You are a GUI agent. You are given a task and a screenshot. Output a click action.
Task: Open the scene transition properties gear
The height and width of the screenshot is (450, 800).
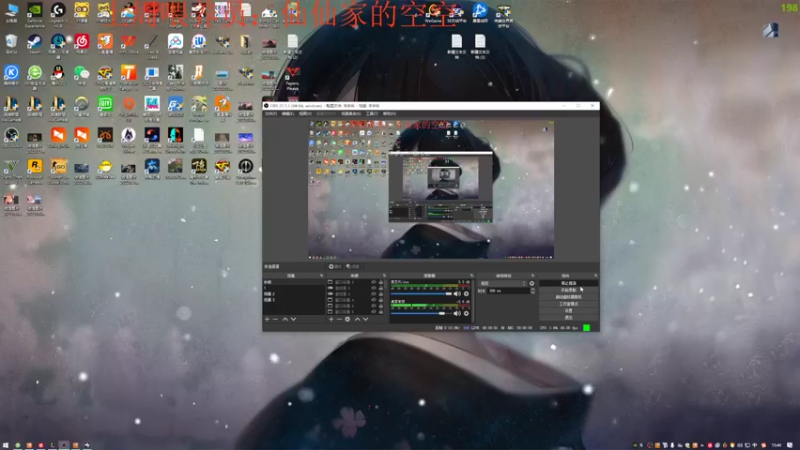[x=532, y=283]
